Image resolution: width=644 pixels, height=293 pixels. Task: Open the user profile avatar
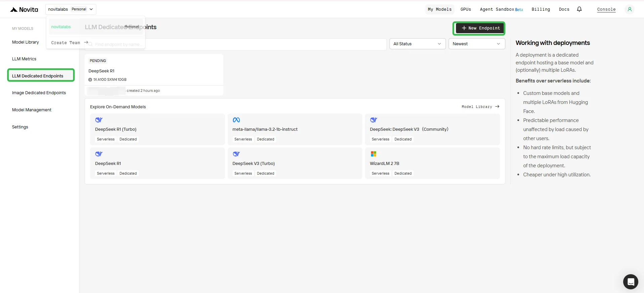pyautogui.click(x=630, y=9)
